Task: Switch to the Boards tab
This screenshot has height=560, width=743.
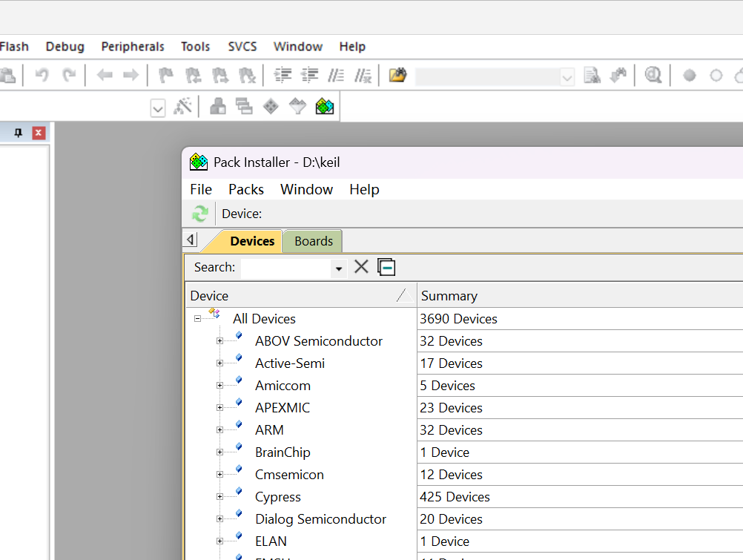Action: click(x=313, y=241)
